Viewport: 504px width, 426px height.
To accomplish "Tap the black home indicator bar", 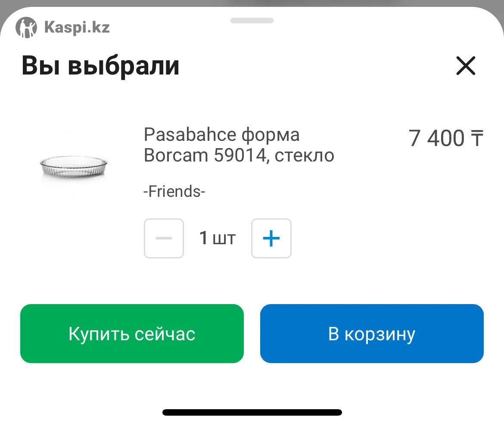I will tap(252, 413).
